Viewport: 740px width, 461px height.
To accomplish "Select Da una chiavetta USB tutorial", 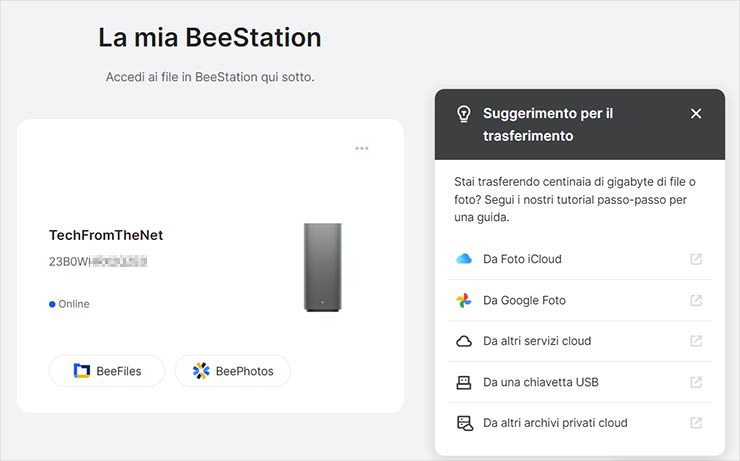I will coord(540,382).
